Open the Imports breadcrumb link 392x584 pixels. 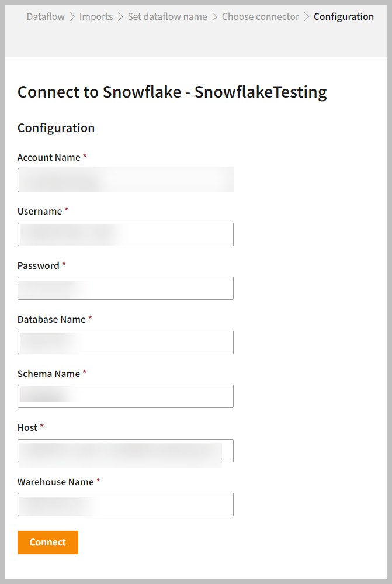point(96,16)
